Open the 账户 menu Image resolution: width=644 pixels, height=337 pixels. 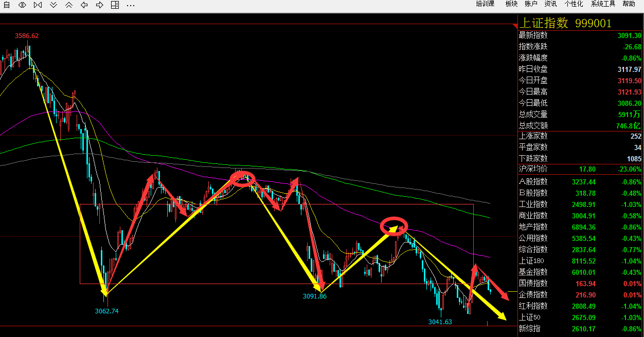pos(531,4)
